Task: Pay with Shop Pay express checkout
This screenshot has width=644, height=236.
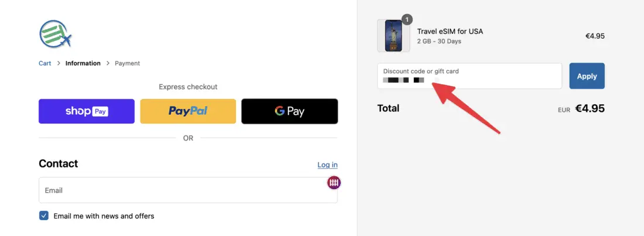Action: [87, 111]
